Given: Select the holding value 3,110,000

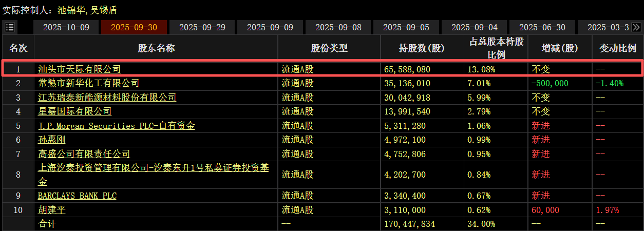Looking at the screenshot, I should tap(405, 210).
